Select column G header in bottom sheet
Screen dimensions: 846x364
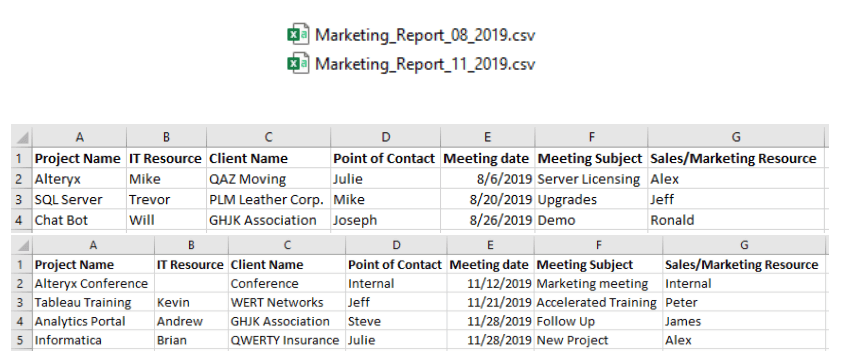(x=745, y=245)
